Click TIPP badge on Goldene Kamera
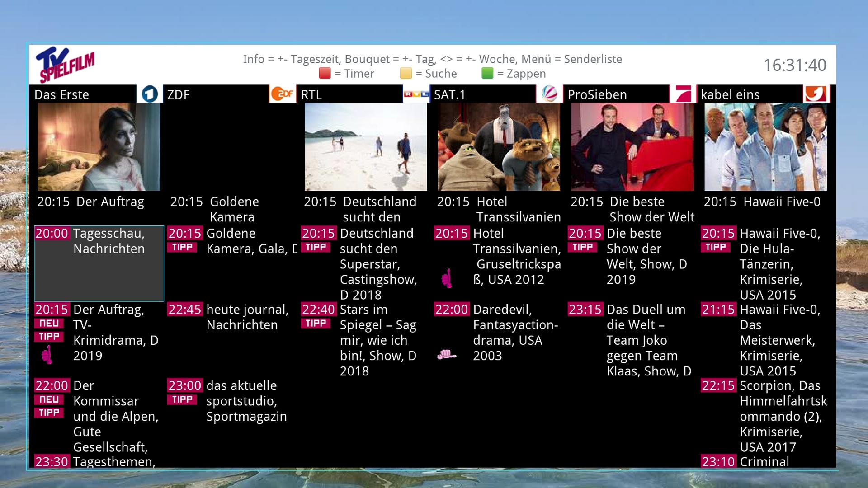 (182, 247)
